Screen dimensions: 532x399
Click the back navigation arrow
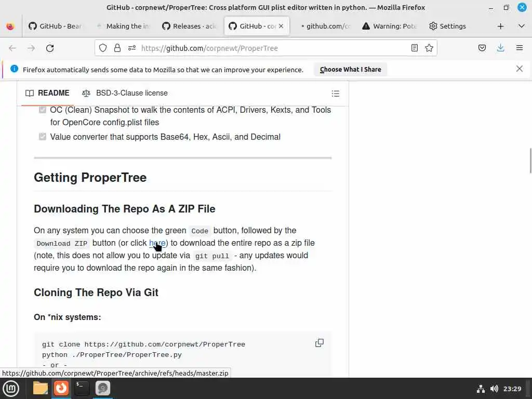(x=12, y=48)
